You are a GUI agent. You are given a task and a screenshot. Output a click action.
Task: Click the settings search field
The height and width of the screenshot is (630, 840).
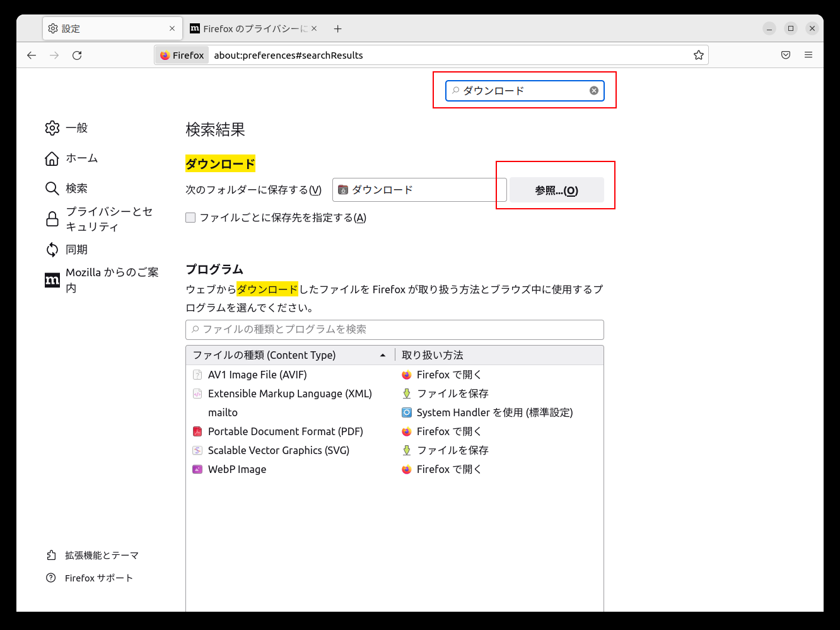pyautogui.click(x=525, y=91)
